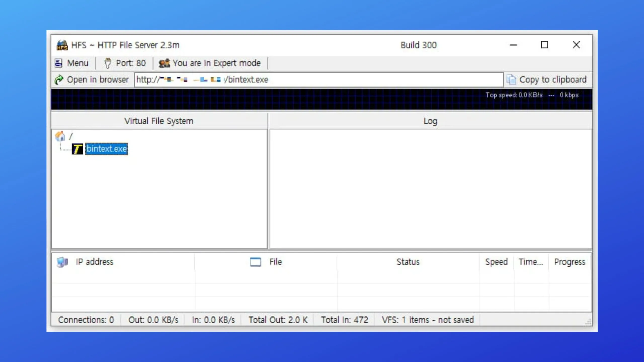
Task: Click the Menu list icon
Action: [58, 63]
